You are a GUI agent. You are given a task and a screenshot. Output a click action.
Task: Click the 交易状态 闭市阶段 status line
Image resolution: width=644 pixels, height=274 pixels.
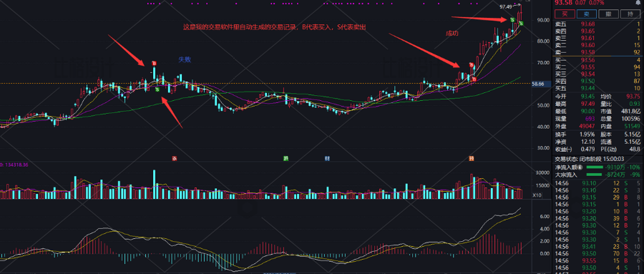click(x=590, y=159)
